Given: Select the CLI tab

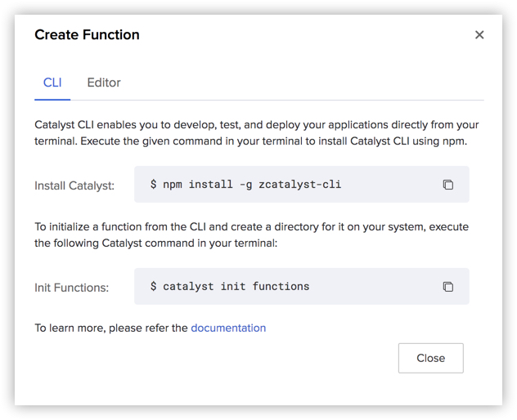Looking at the screenshot, I should [x=52, y=83].
